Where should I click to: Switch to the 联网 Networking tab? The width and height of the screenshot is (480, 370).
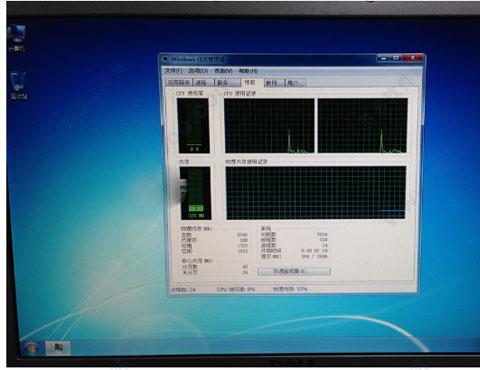(x=274, y=83)
